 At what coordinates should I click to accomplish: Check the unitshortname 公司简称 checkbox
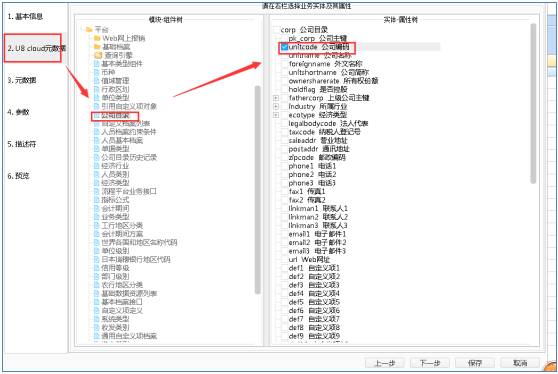coord(284,72)
